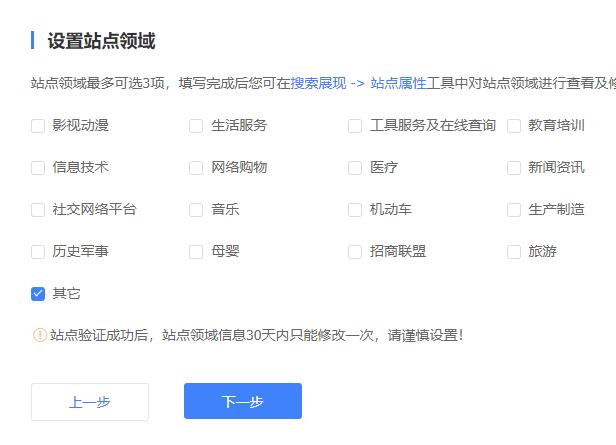
Task: Tick the 医疗 checkbox
Action: point(355,168)
